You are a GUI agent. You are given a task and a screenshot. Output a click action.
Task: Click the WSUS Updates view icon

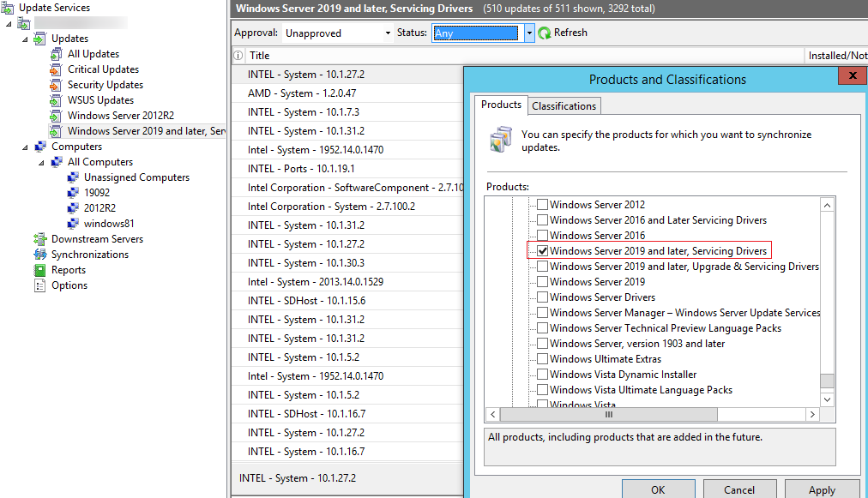tap(56, 100)
